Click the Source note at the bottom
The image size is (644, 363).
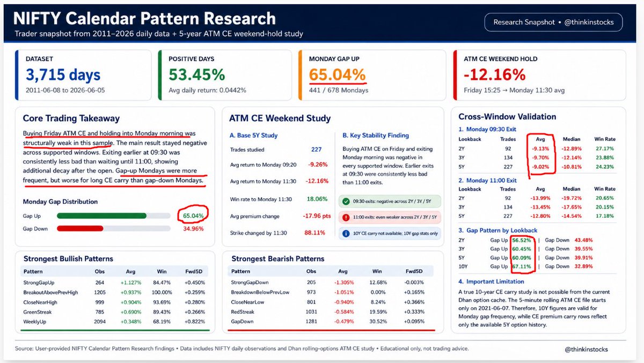(241, 349)
